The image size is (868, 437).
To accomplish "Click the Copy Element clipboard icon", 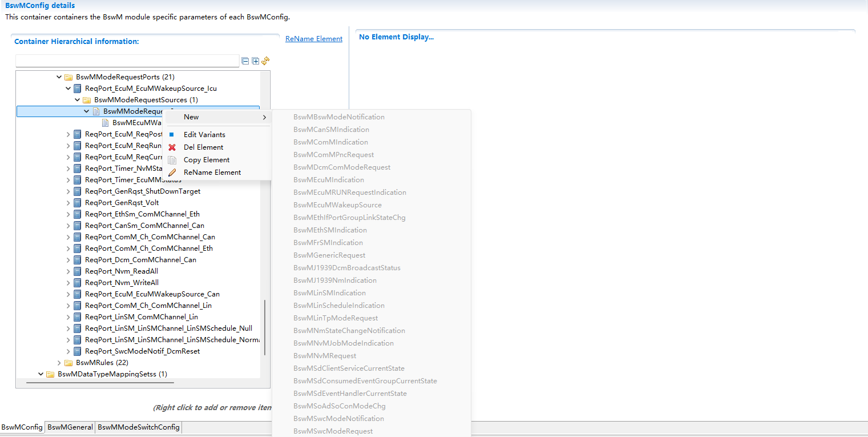I will point(172,159).
